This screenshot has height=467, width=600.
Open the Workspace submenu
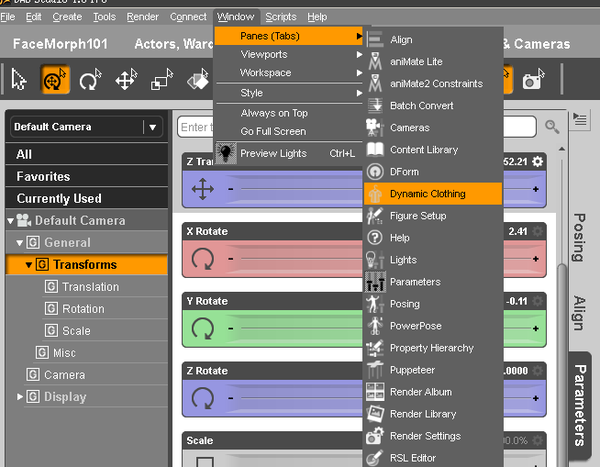click(289, 72)
